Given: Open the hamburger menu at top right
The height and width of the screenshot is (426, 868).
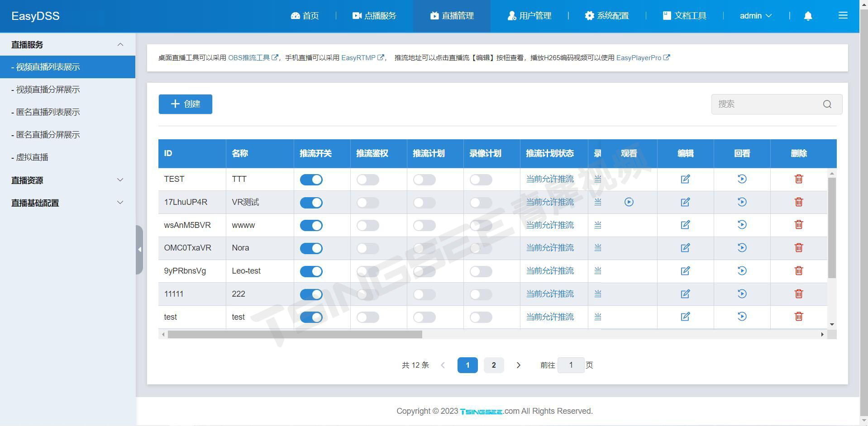Looking at the screenshot, I should (x=843, y=15).
